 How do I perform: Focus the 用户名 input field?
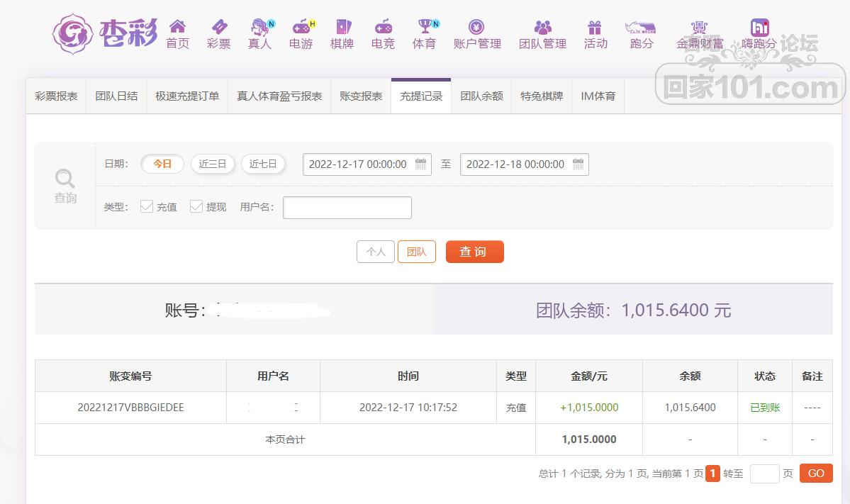[347, 208]
